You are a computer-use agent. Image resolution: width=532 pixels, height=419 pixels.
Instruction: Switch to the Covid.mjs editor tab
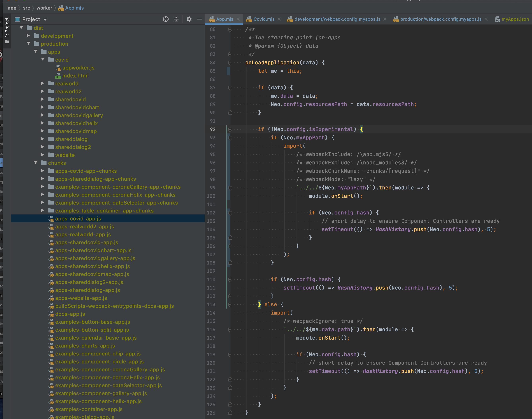[x=264, y=19]
